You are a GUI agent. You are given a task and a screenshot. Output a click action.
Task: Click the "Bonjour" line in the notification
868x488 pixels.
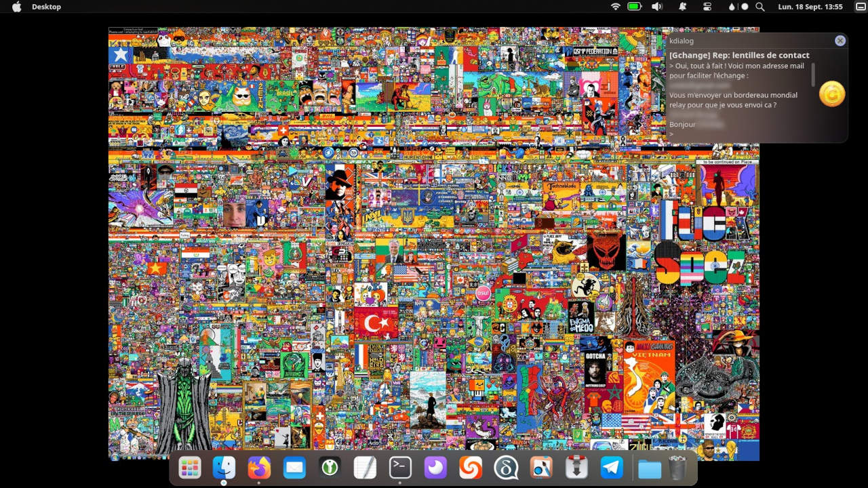(682, 125)
